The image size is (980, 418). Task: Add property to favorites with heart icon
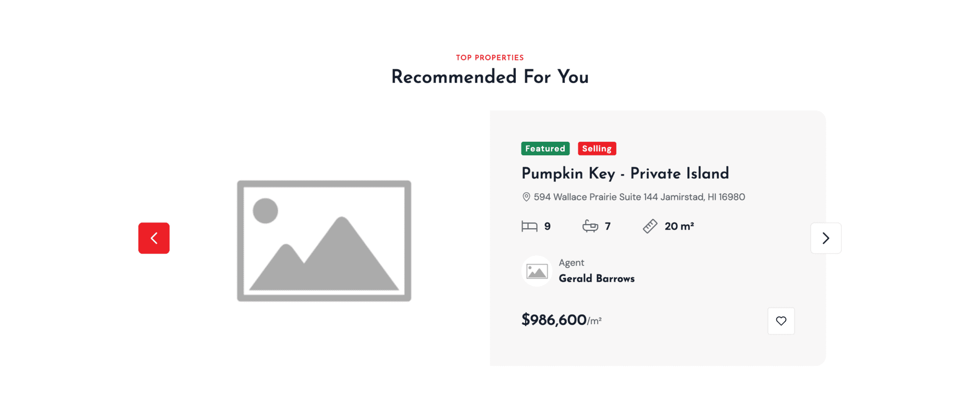point(780,321)
